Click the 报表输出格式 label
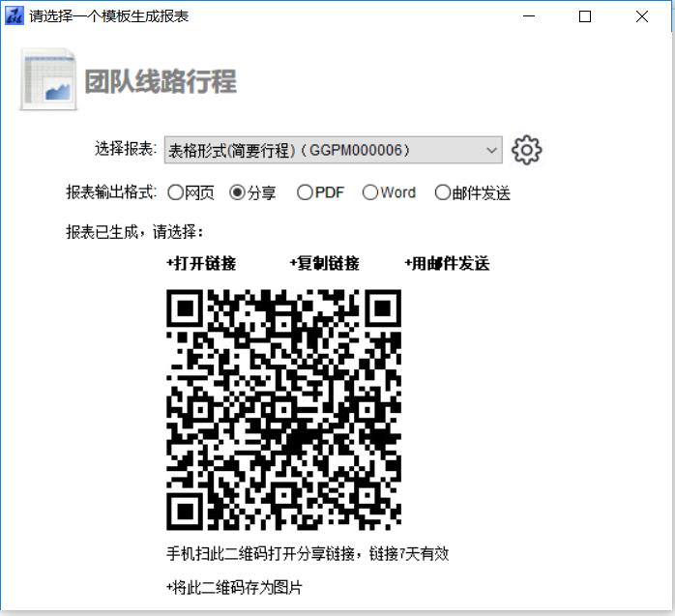Image resolution: width=675 pixels, height=616 pixels. click(111, 192)
